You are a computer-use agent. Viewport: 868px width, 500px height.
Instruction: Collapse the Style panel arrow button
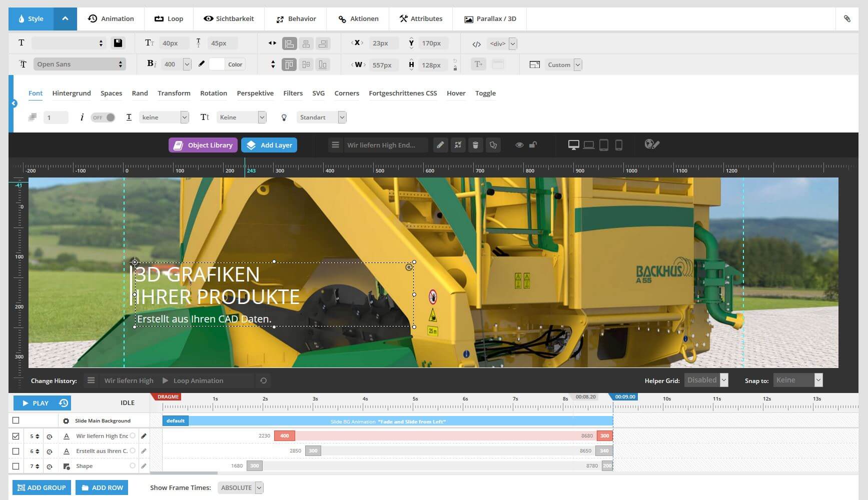point(65,18)
